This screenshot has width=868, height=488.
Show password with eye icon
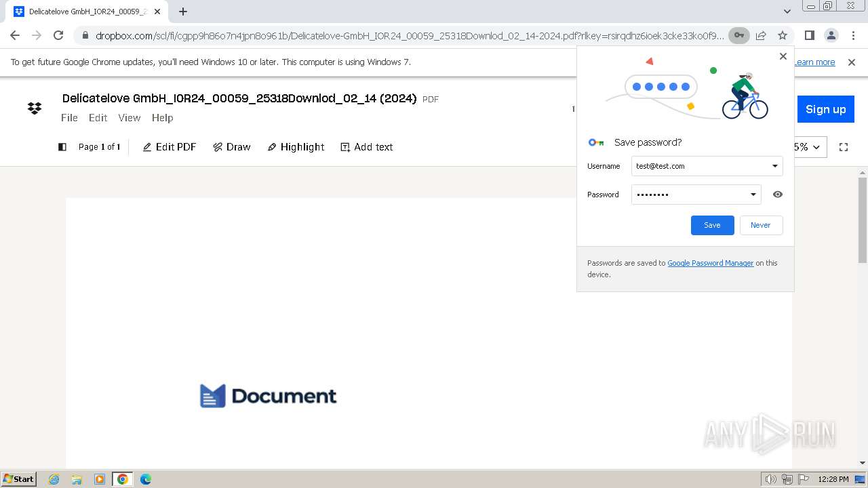[778, 195]
